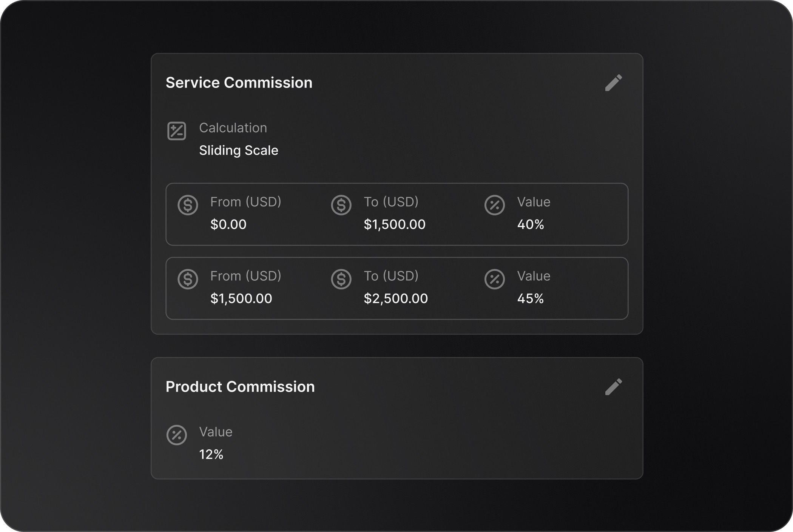Click the 12% product commission value
Screen dimensions: 793x532
[211, 454]
